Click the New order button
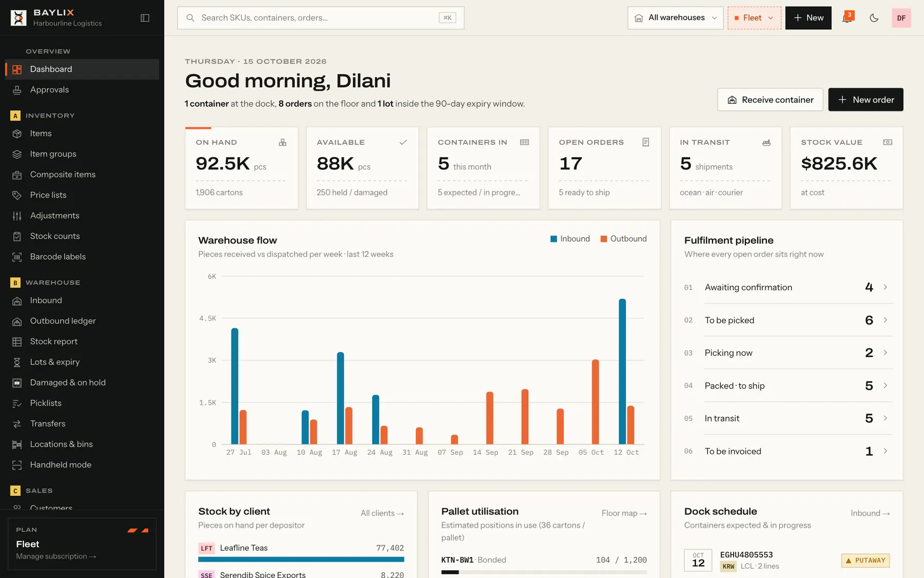 (865, 100)
